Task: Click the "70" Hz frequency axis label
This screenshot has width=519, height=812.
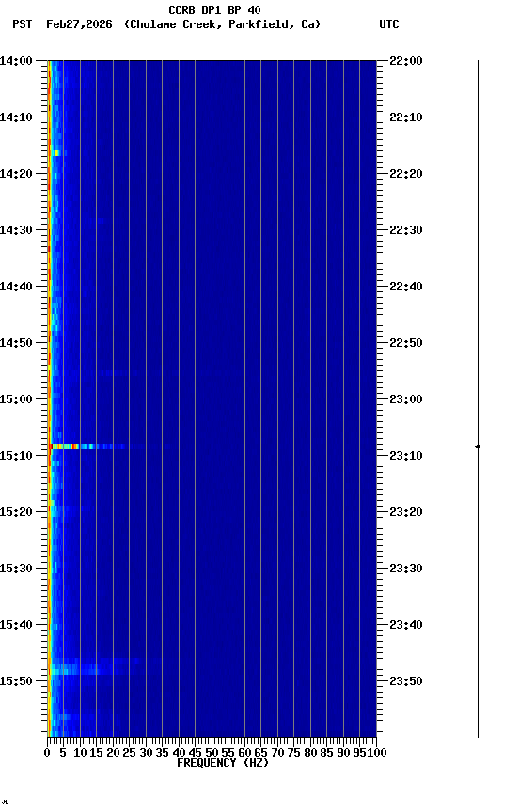Action: pos(277,753)
